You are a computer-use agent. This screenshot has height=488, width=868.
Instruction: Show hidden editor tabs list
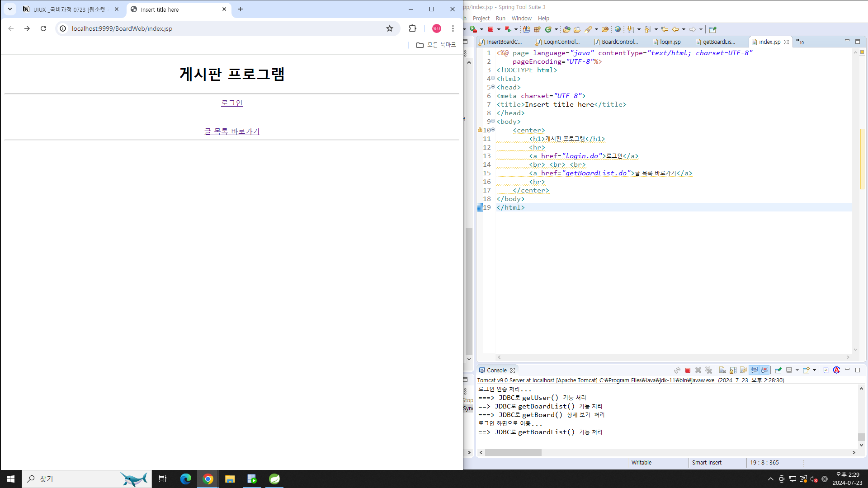point(800,42)
